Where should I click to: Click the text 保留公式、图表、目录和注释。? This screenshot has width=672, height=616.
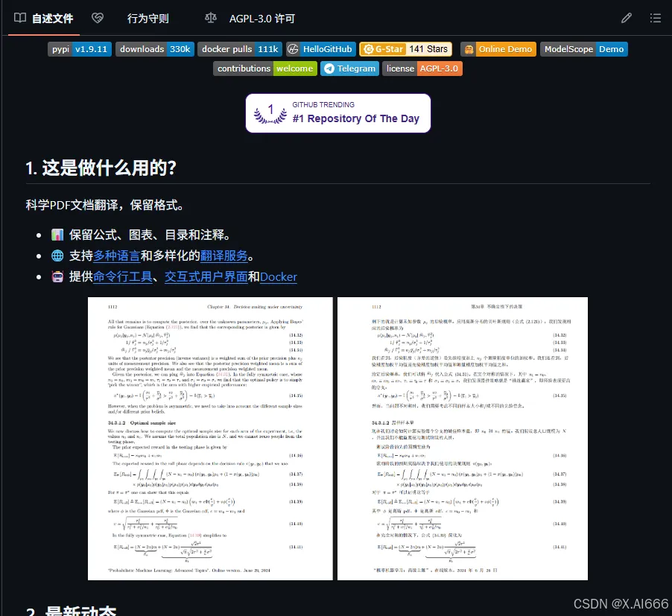(150, 235)
